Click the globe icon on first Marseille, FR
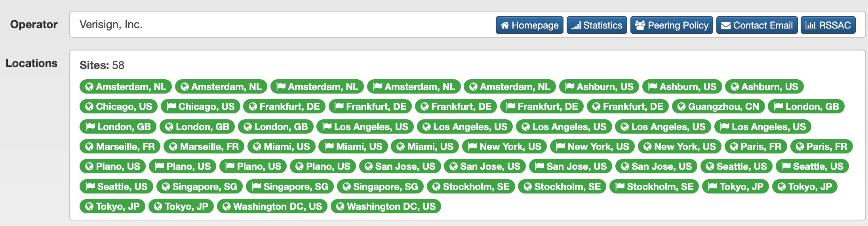Screen dimensions: 868x226 pyautogui.click(x=89, y=147)
